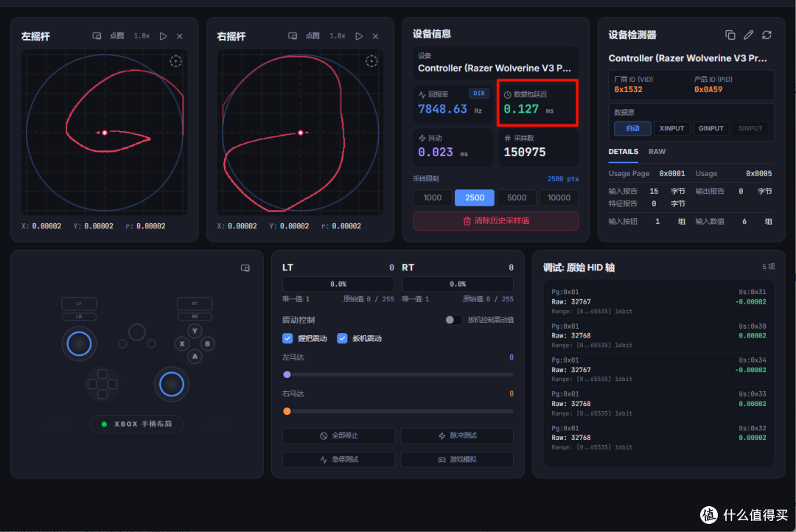Click the B face button on controller
The image size is (796, 532).
tap(207, 343)
